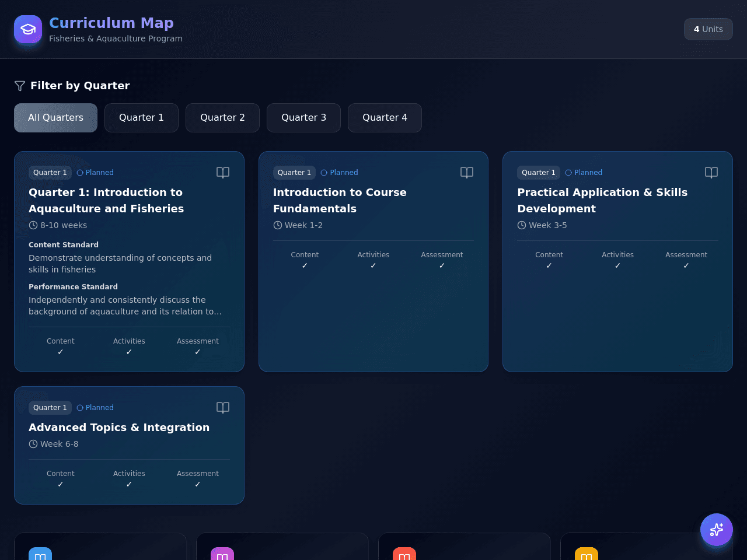The height and width of the screenshot is (560, 747).
Task: Click the Week 1-2 duration text
Action: [x=303, y=225]
